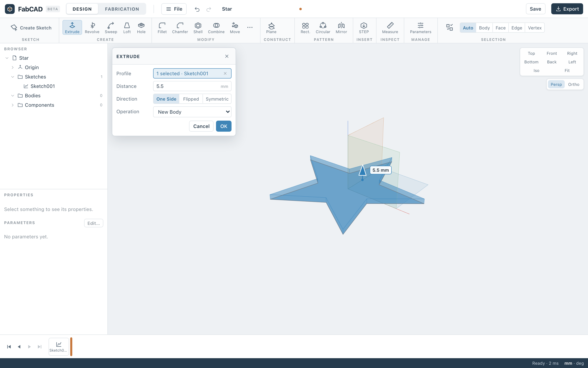Insert a STEP file
Viewport: 588px width, 368px height.
point(364,28)
